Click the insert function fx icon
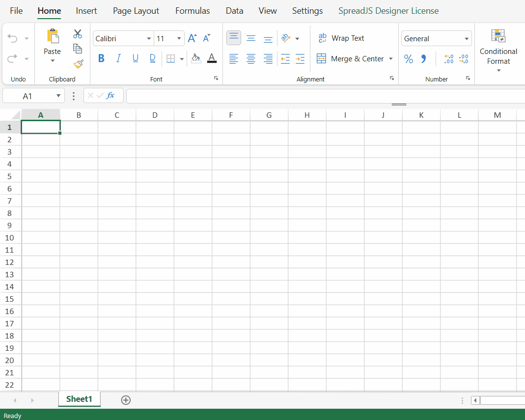Screen dimensions: 525x420 [x=110, y=96]
